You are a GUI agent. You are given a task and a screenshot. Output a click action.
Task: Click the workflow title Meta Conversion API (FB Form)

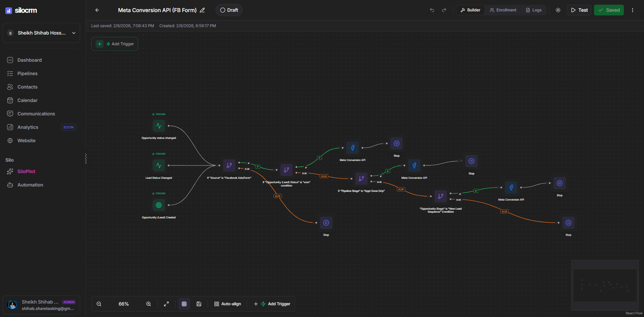(x=157, y=10)
